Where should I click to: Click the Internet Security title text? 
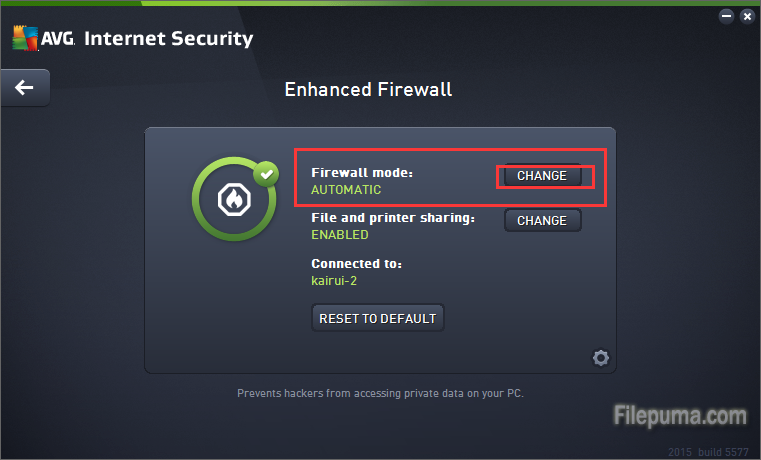pyautogui.click(x=168, y=39)
